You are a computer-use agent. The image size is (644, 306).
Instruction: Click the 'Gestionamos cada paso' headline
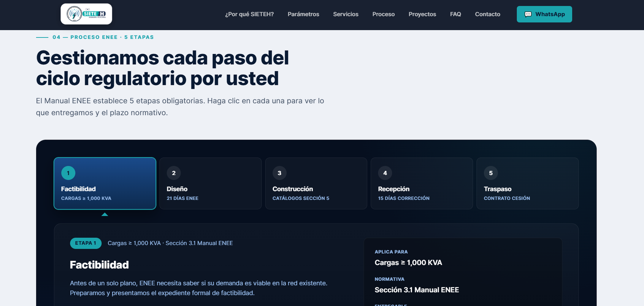point(163,68)
